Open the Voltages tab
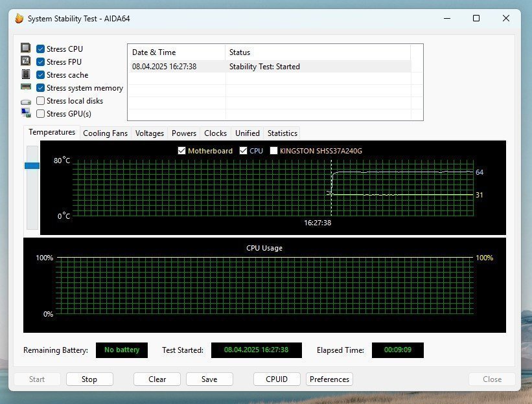532x404 pixels. [x=149, y=133]
